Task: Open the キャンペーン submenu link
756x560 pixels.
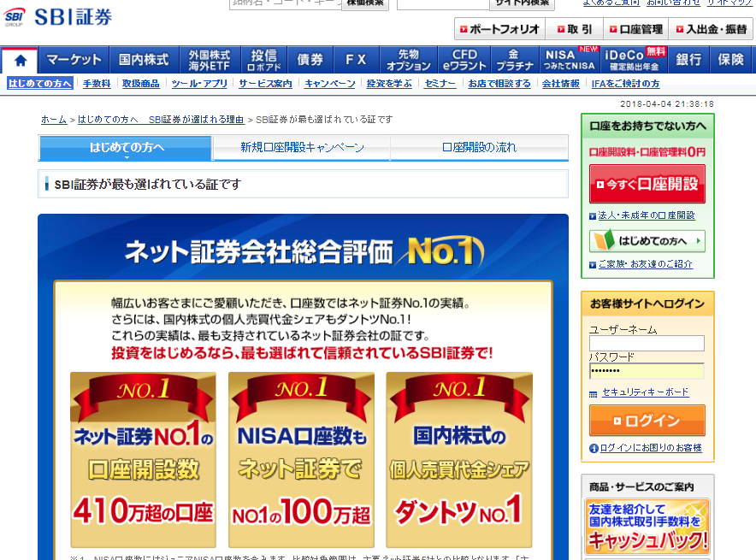Action: pyautogui.click(x=330, y=84)
